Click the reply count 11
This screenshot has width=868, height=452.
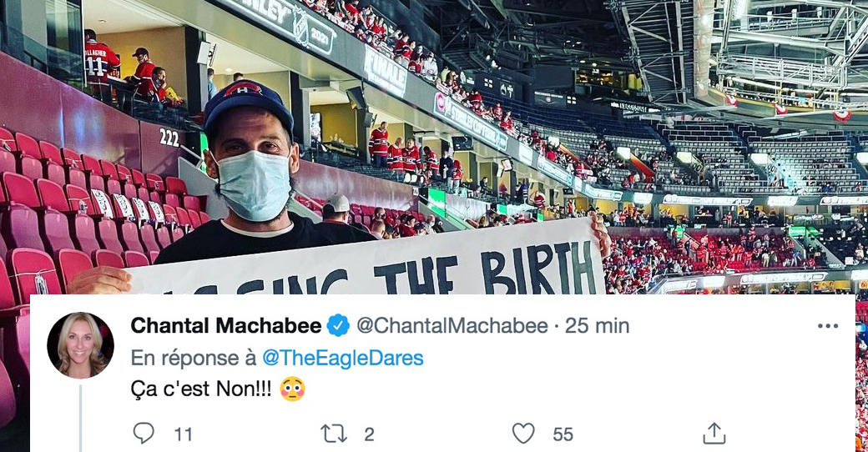[184, 434]
